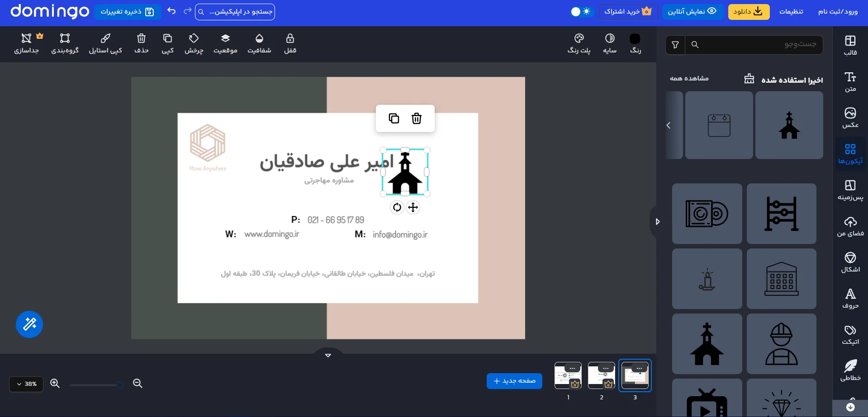Viewport: 868px width, 417px height.
Task: Click the rotate handle below the church
Action: (397, 207)
